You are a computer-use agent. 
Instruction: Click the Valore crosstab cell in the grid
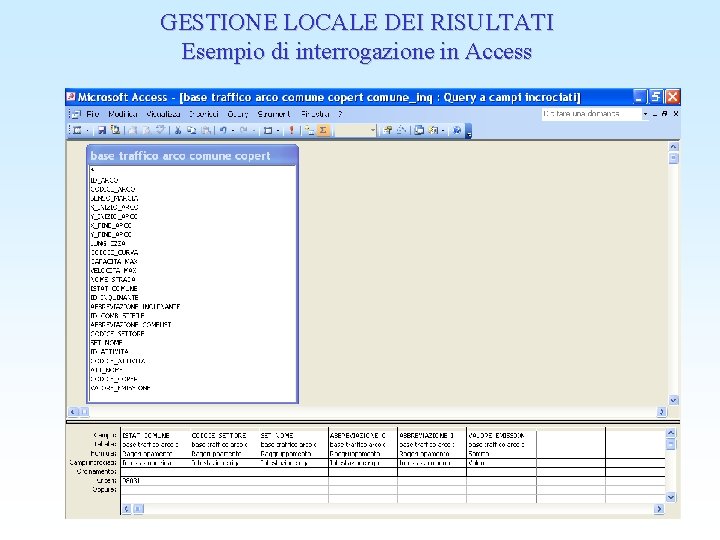501,463
